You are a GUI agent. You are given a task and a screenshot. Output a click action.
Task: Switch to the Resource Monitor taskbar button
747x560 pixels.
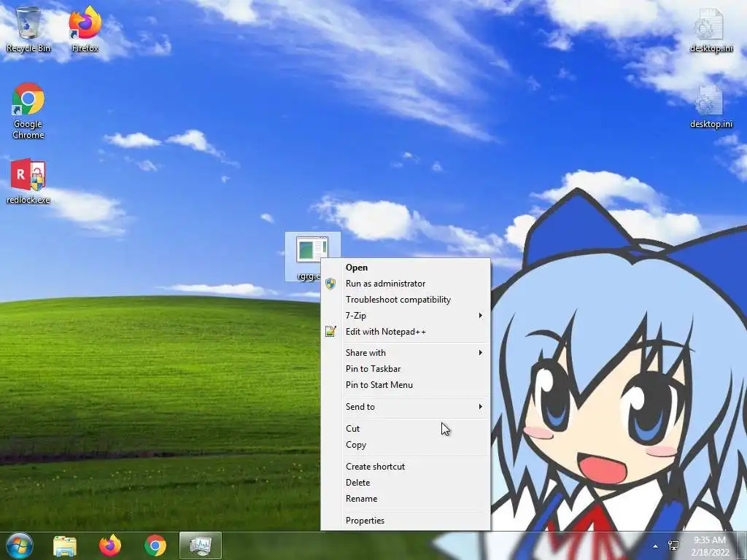pyautogui.click(x=201, y=545)
